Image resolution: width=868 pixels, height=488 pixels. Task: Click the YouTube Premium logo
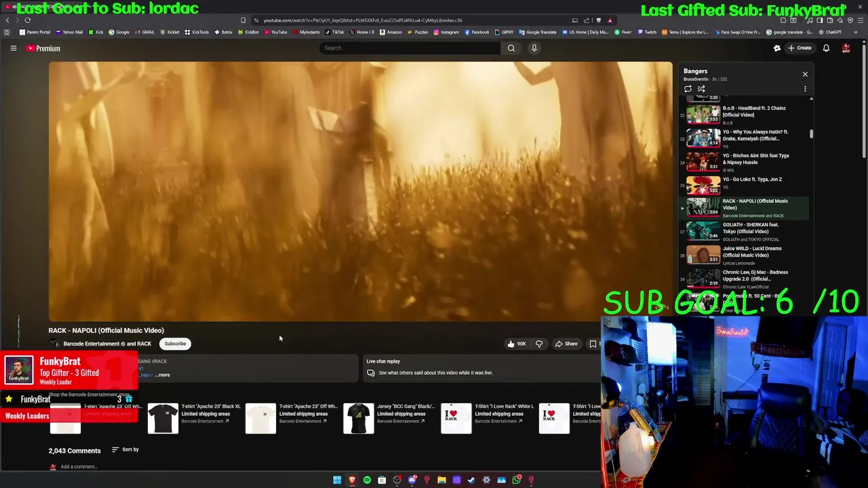click(43, 48)
